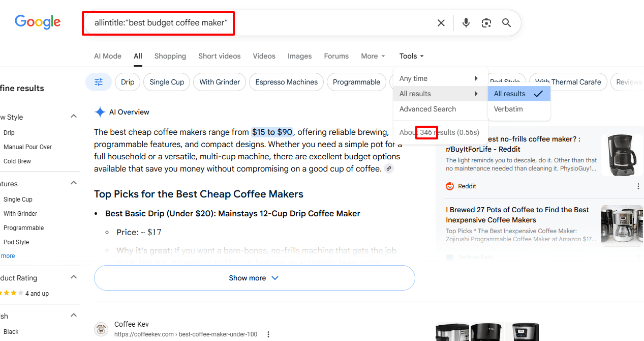
Task: Click the sidebar 'more' features link
Action: click(8, 256)
